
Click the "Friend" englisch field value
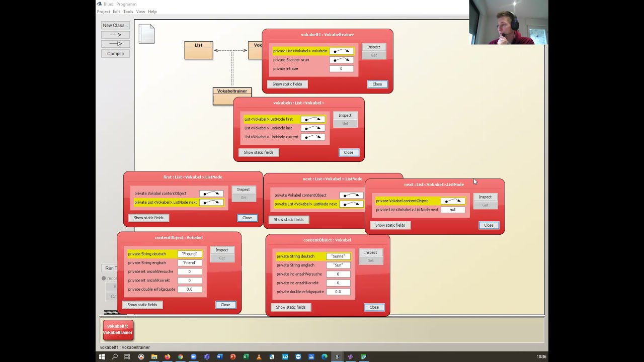click(190, 263)
